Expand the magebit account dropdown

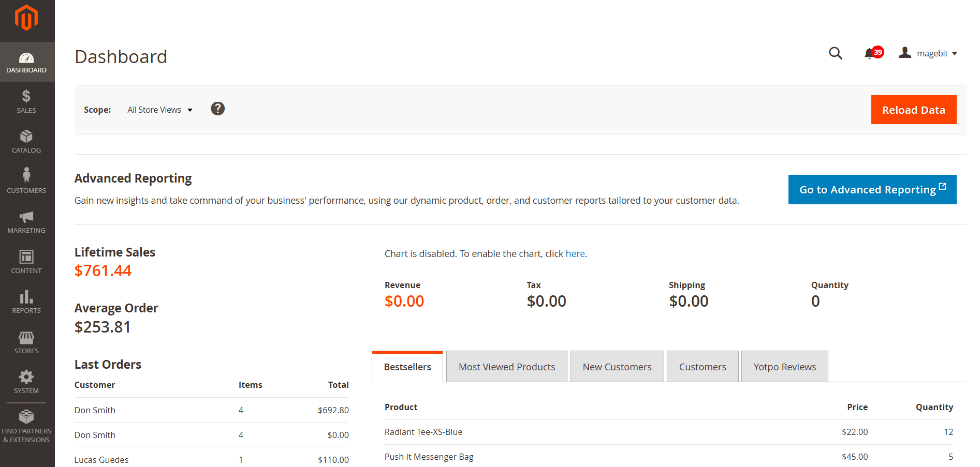929,53
